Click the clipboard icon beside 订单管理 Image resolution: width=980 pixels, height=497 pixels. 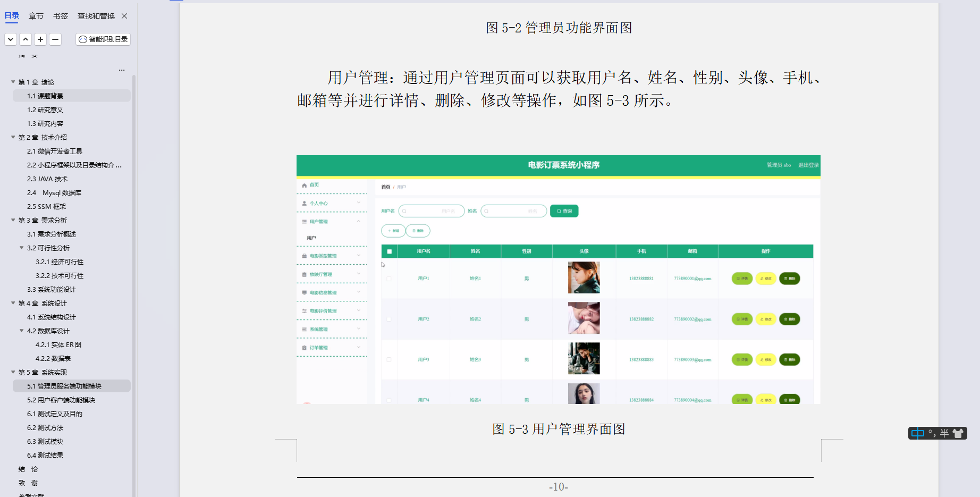303,347
